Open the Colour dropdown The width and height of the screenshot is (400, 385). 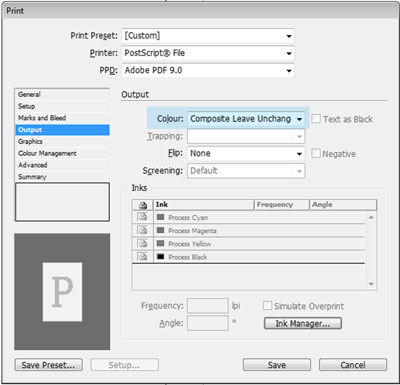tap(246, 119)
